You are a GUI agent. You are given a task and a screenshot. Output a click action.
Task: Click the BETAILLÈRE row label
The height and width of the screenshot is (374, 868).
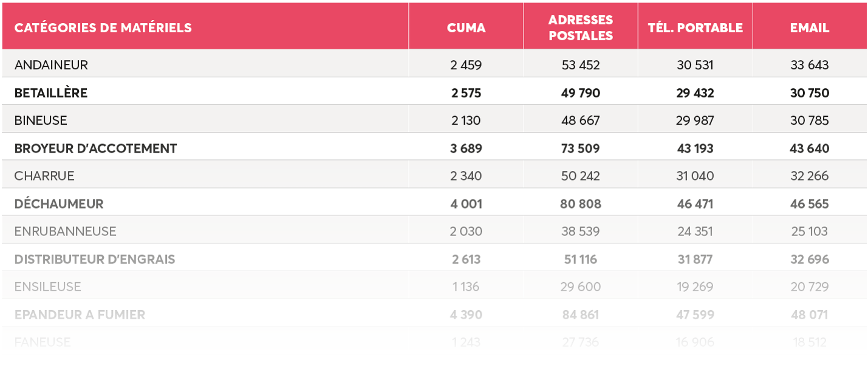pos(51,93)
